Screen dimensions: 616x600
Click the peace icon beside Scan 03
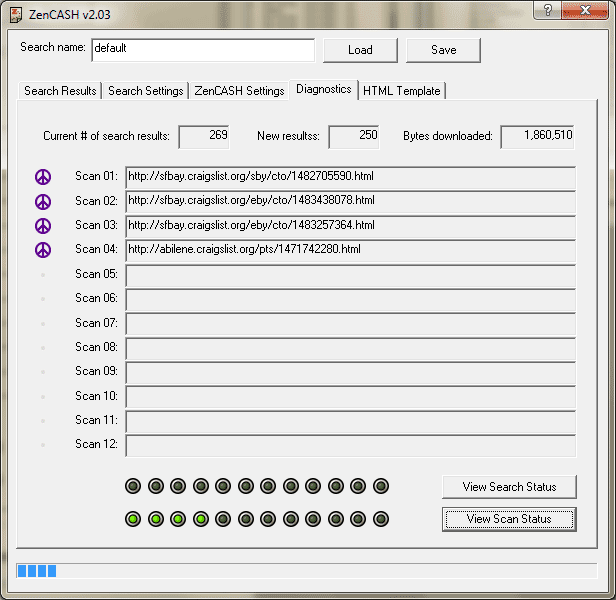tap(43, 226)
